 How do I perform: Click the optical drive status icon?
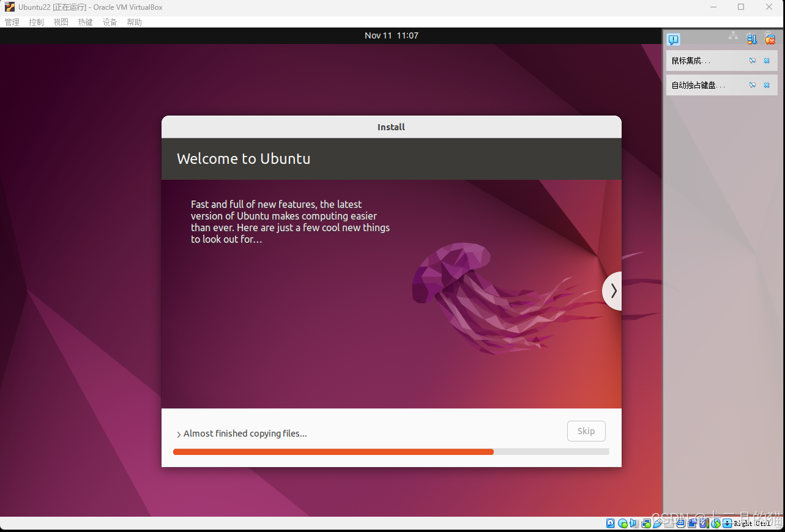pyautogui.click(x=623, y=523)
